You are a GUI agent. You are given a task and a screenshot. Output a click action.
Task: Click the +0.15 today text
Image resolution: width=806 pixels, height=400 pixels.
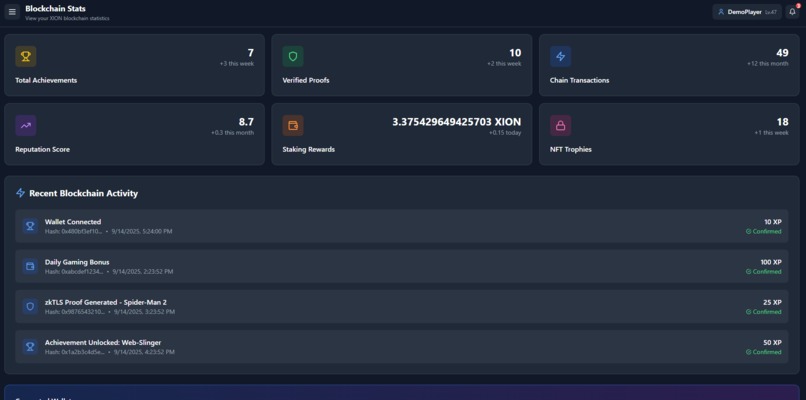tap(505, 133)
